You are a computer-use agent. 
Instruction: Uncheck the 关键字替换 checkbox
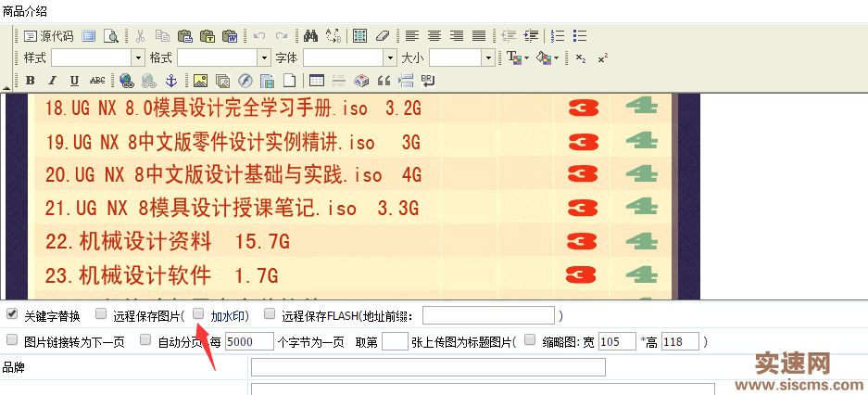tap(12, 314)
